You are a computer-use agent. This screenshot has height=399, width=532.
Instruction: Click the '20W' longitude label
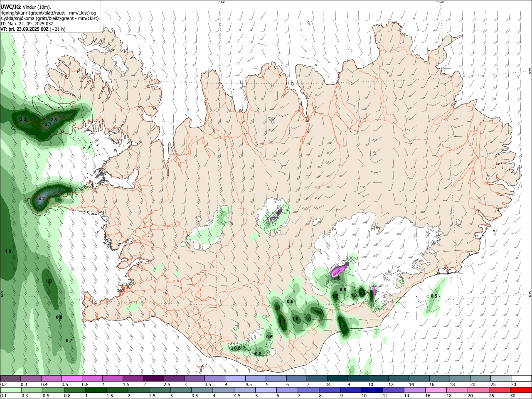click(221, 2)
